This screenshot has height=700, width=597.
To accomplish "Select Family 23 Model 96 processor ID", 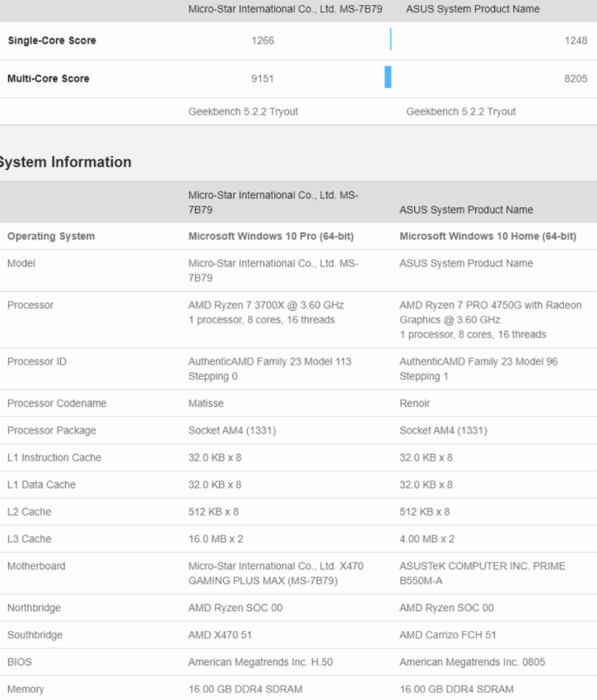I will [478, 369].
